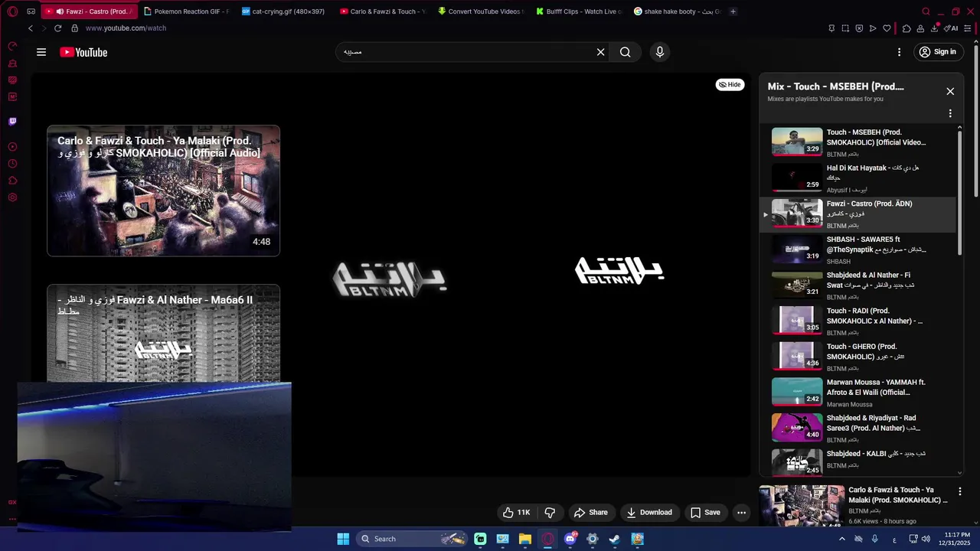Click the magnifier search button
This screenshot has width=980, height=551.
(626, 52)
